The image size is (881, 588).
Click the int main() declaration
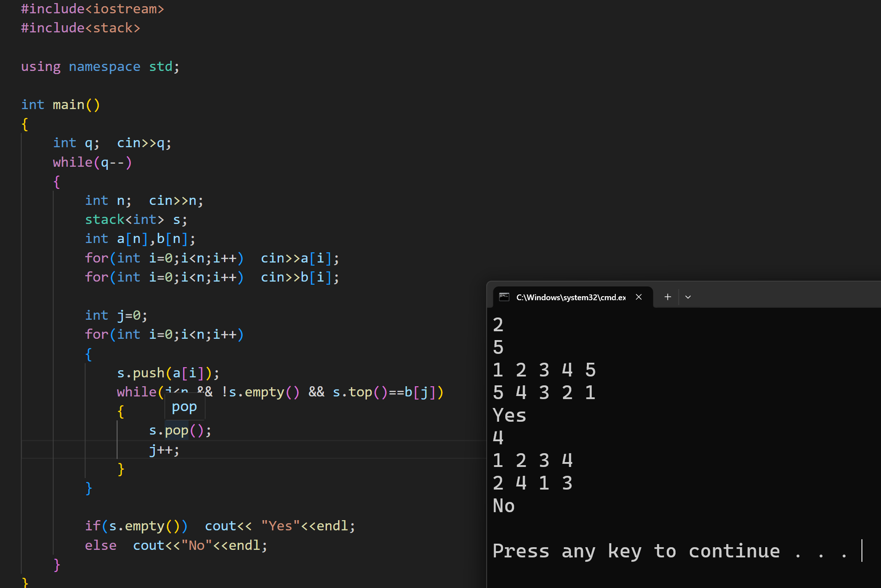click(61, 105)
